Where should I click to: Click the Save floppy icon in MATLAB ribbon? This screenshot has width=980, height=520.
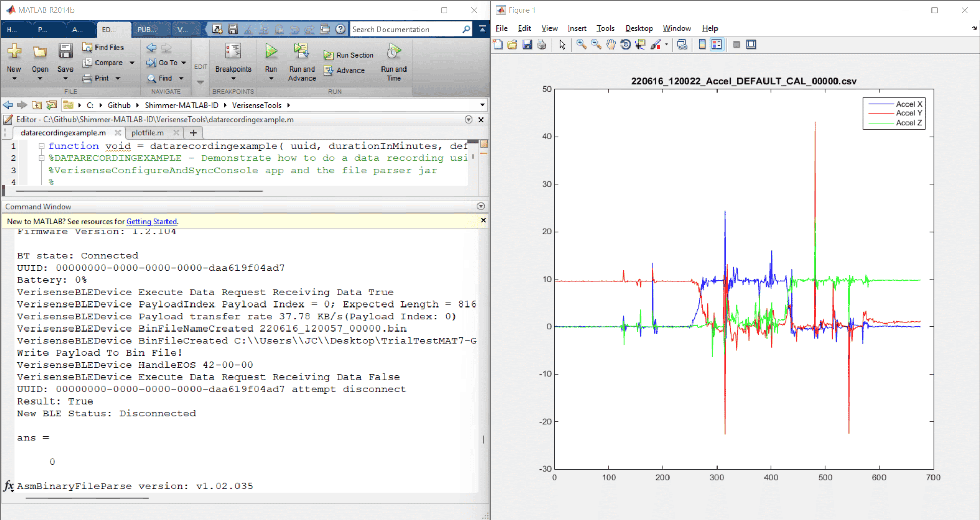pos(65,52)
